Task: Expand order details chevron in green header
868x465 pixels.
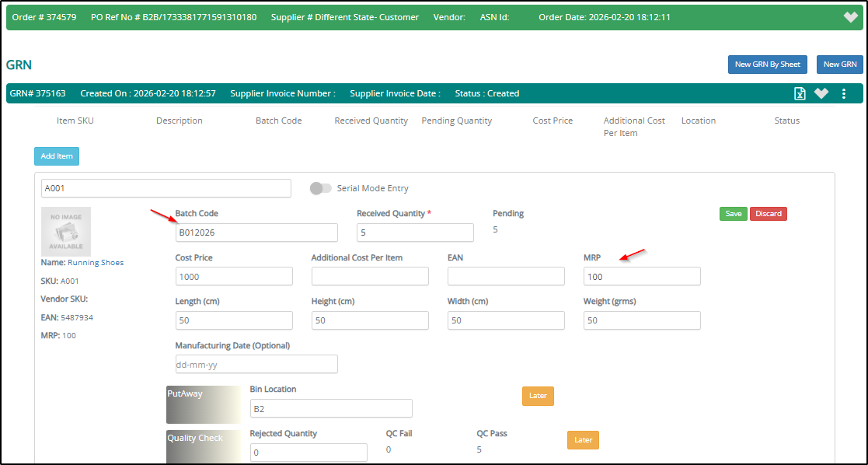Action: tap(851, 17)
